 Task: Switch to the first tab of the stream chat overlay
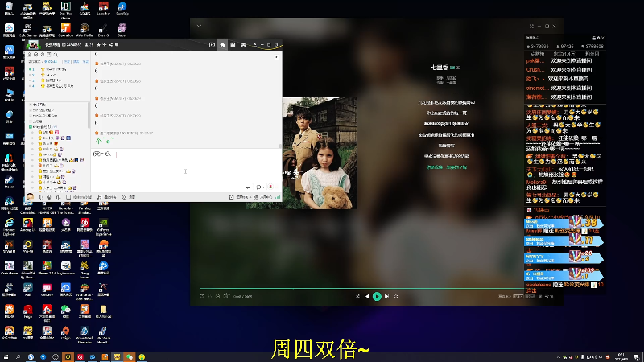tap(537, 54)
